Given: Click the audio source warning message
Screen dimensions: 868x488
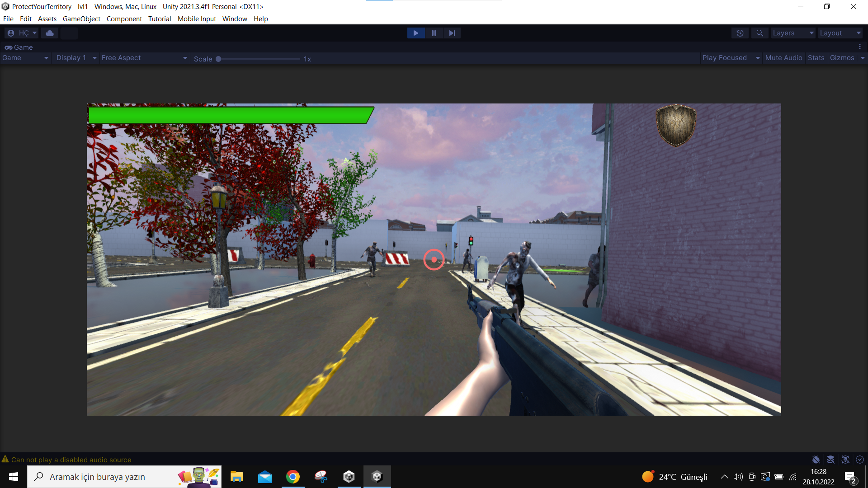Looking at the screenshot, I should pos(71,460).
